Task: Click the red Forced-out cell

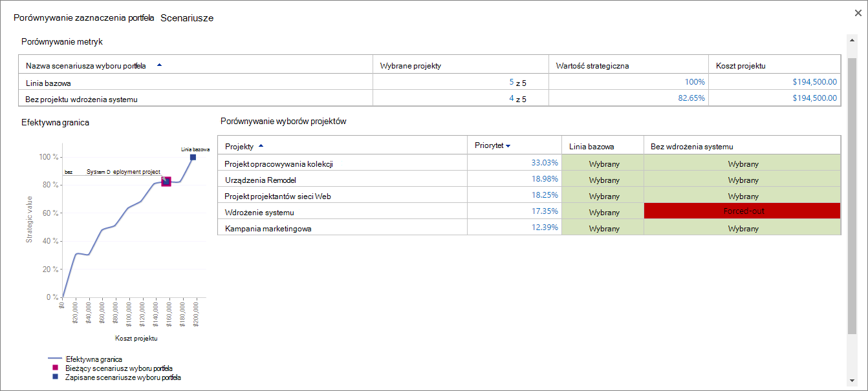Action: (743, 211)
